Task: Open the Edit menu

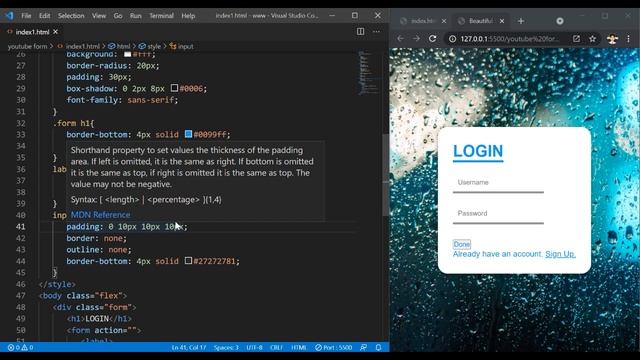Action: pos(44,16)
